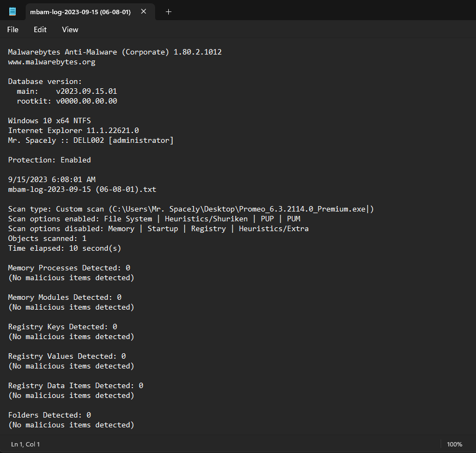Screen dimensions: 476x453
Task: Open the Edit menu
Action: coord(40,29)
